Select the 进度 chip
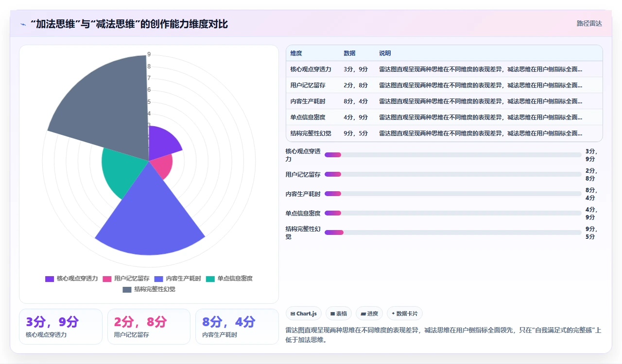Screen dimensions: 622x364 (369, 314)
